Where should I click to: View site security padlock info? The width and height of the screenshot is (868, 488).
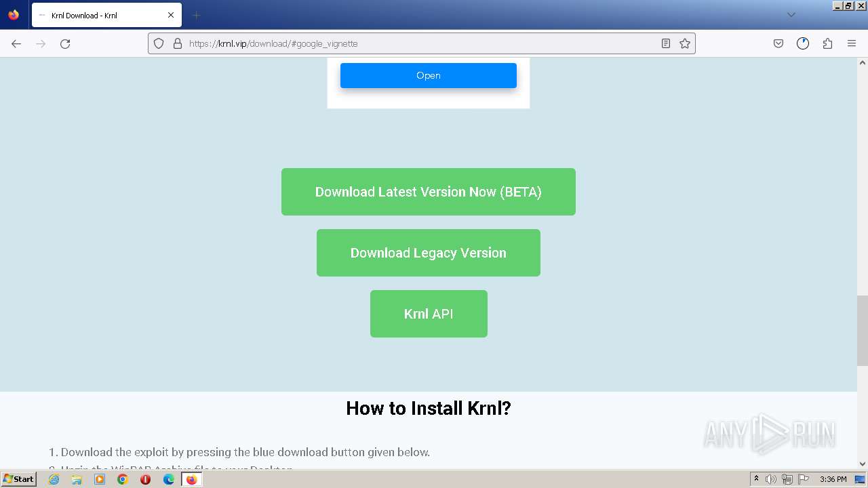point(178,43)
